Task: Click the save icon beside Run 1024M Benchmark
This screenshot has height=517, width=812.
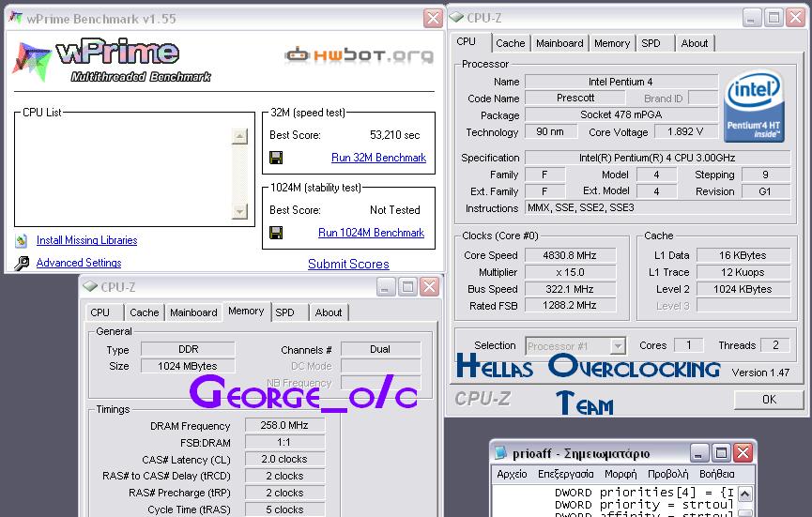Action: click(x=276, y=233)
